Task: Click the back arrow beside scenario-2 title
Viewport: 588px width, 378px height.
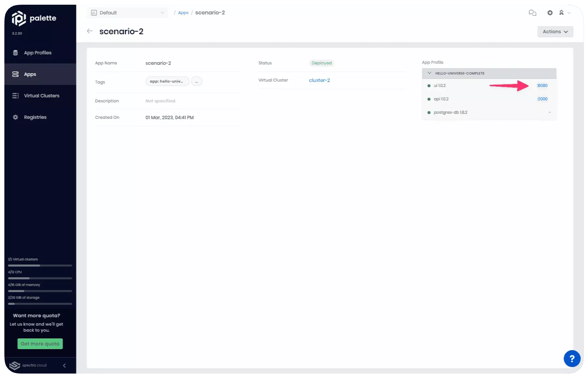Action: tap(90, 31)
